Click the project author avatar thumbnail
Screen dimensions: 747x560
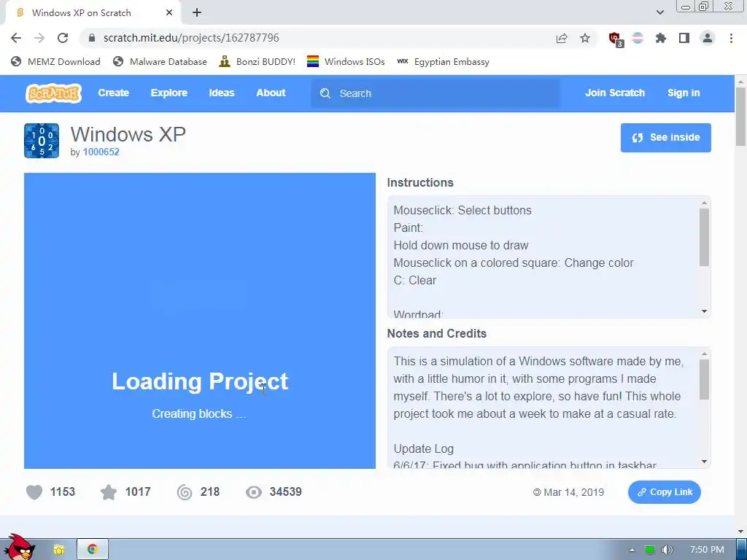pos(42,141)
